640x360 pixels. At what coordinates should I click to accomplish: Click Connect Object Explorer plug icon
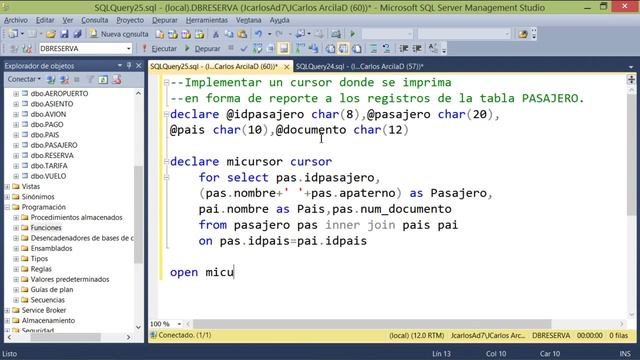click(x=51, y=80)
